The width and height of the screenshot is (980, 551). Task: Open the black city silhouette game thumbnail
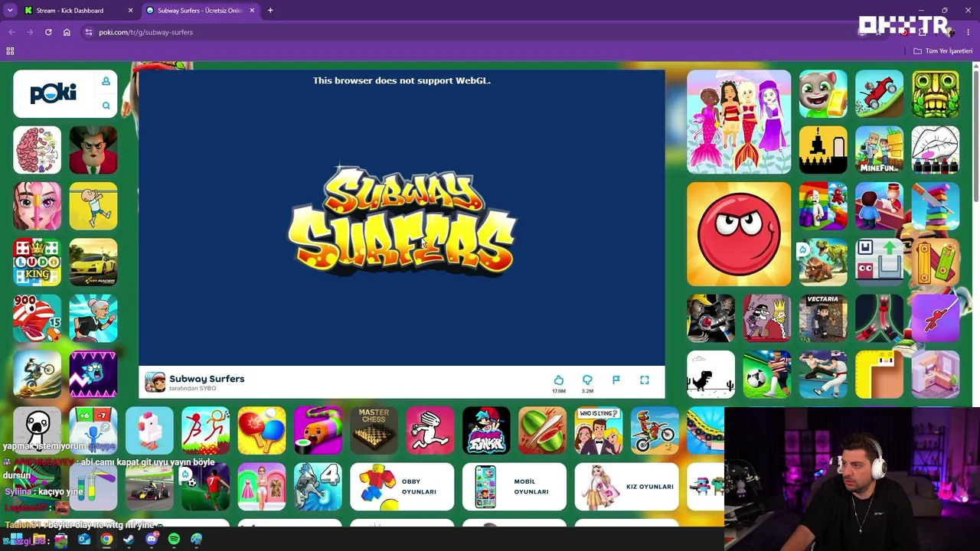tap(823, 150)
